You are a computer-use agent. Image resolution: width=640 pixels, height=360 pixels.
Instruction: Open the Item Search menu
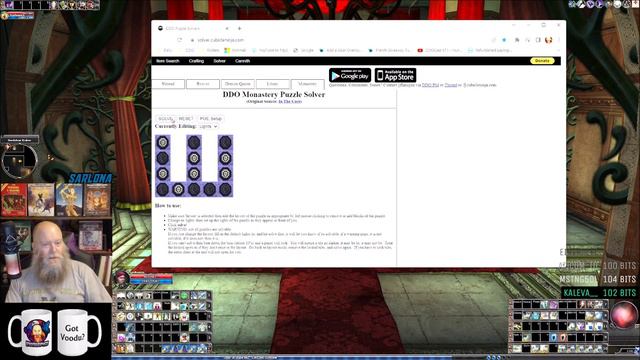tap(168, 61)
